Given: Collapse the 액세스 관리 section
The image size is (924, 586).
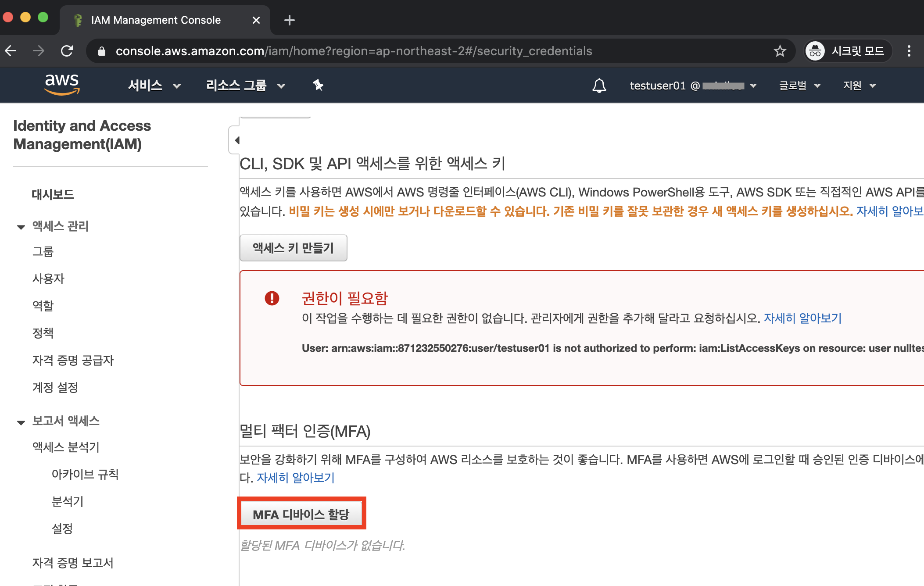Looking at the screenshot, I should (21, 227).
